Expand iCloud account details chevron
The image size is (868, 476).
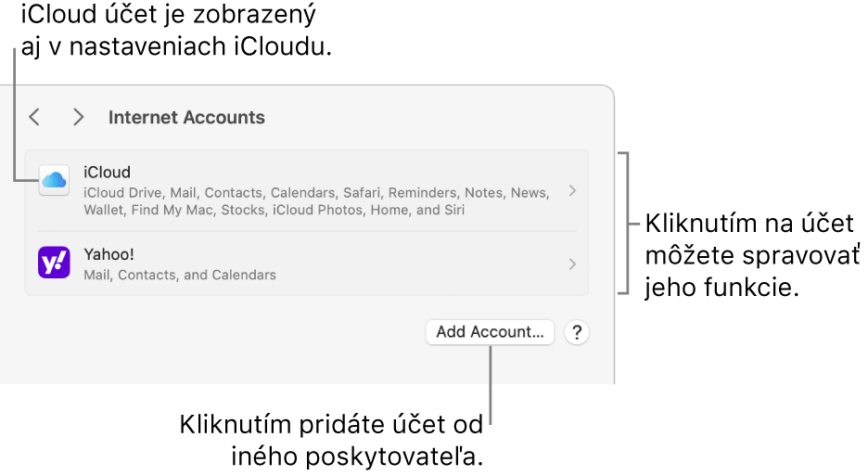point(572,190)
